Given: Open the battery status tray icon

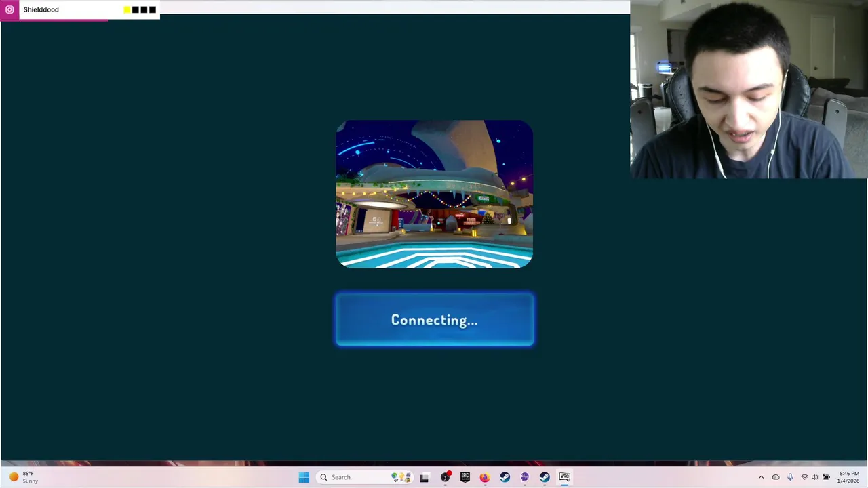Looking at the screenshot, I should [826, 477].
